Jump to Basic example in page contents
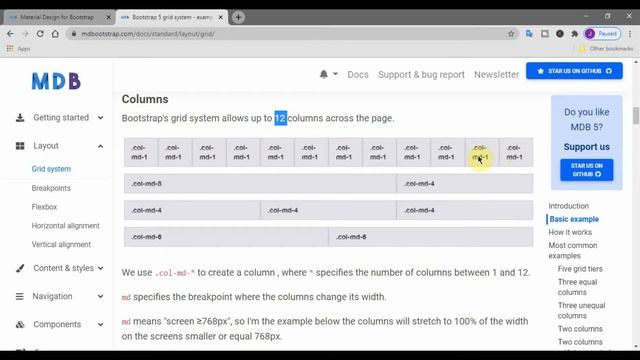640x360 pixels. tap(574, 219)
